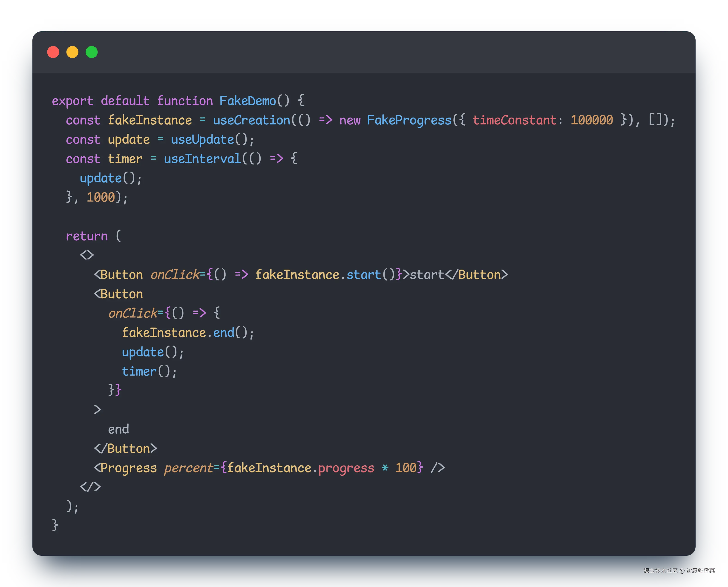
Task: Click the return keyword
Action: pos(86,236)
